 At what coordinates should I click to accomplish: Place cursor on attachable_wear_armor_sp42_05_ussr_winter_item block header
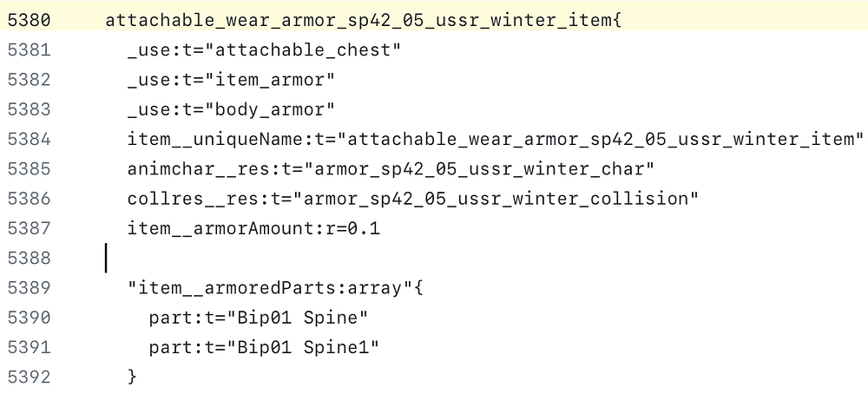pyautogui.click(x=364, y=21)
